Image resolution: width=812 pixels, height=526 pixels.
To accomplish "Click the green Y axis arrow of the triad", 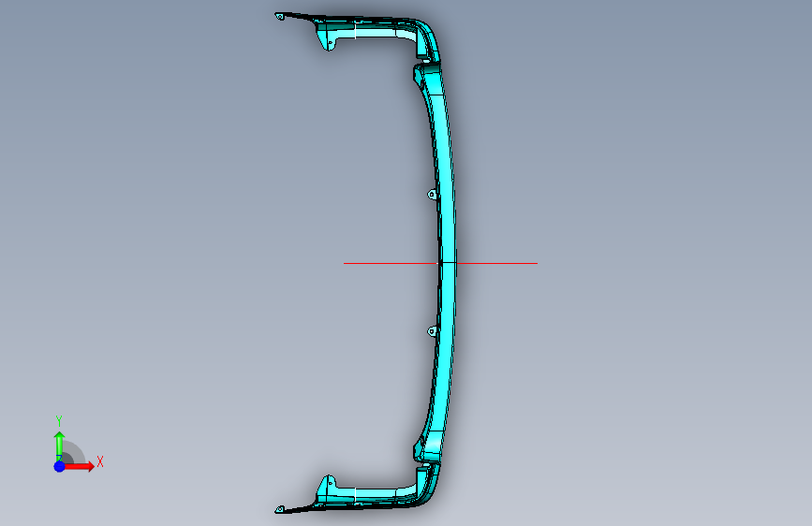I will click(59, 446).
